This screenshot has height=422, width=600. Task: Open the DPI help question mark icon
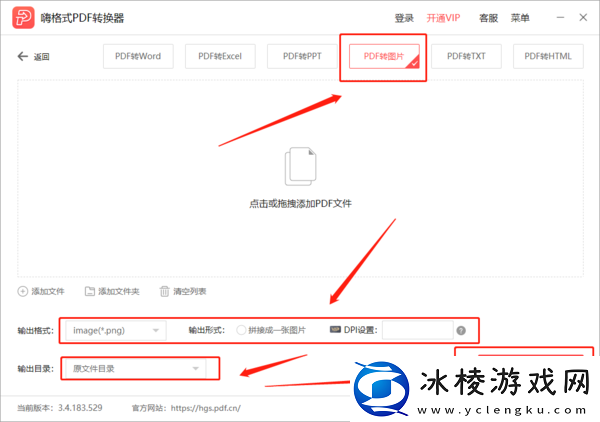tap(461, 331)
